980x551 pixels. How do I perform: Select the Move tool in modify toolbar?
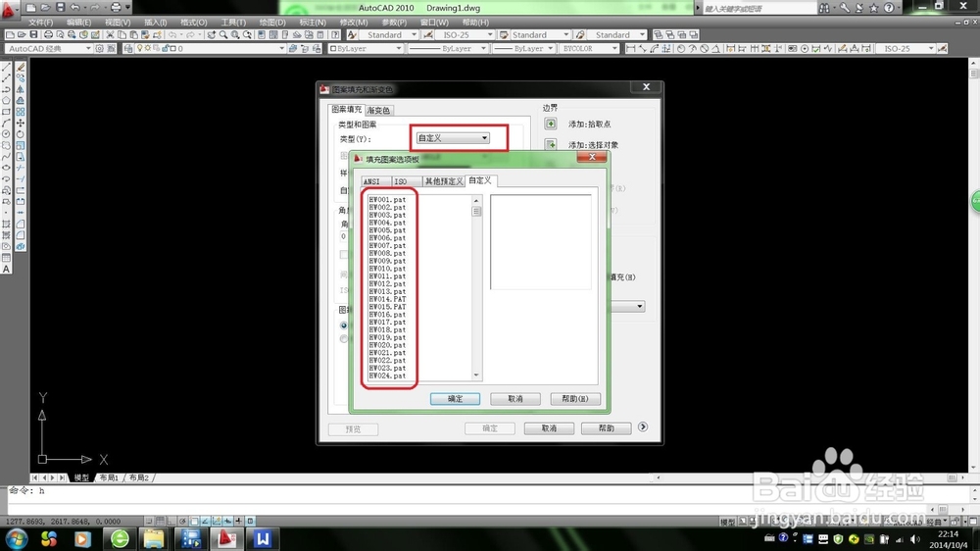21,123
